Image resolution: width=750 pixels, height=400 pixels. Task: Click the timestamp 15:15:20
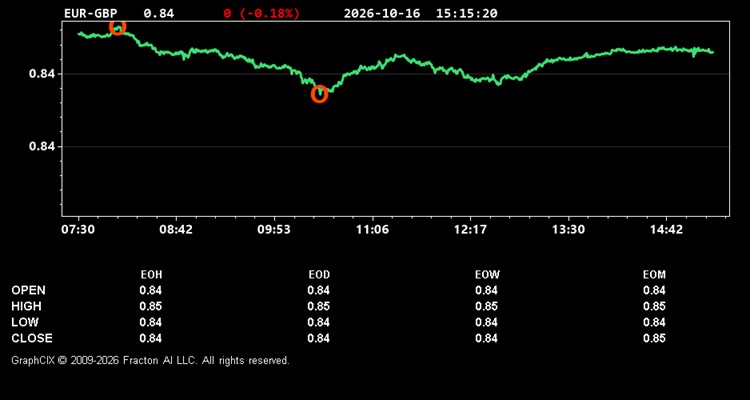point(466,13)
